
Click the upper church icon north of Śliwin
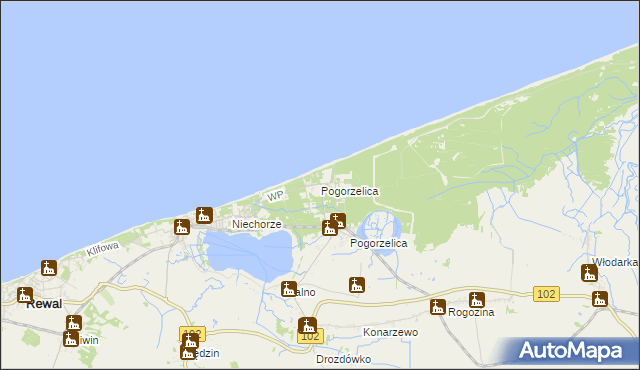(x=74, y=323)
